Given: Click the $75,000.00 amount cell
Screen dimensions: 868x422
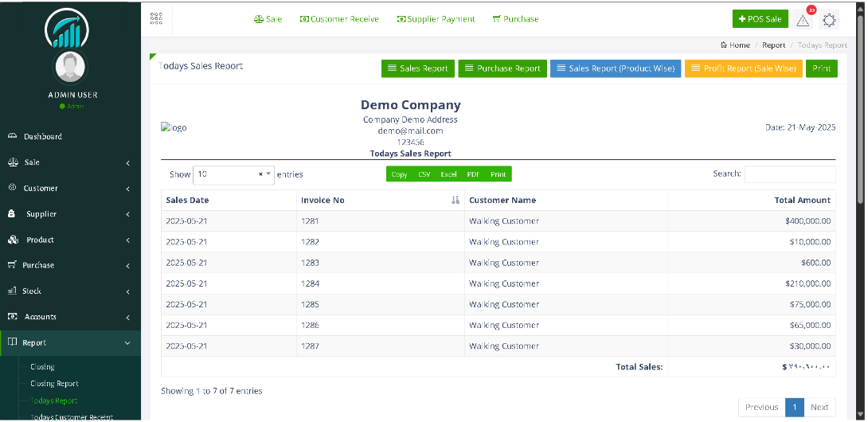Looking at the screenshot, I should (752, 305).
